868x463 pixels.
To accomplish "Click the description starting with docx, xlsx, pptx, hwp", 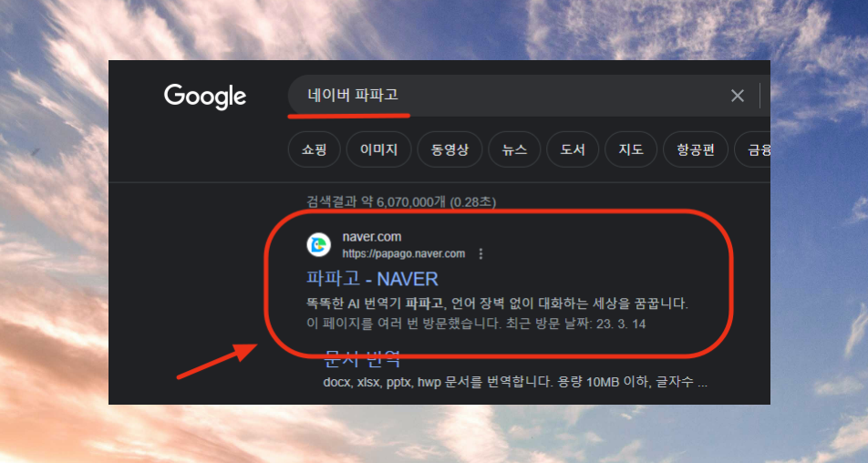I will click(515, 382).
